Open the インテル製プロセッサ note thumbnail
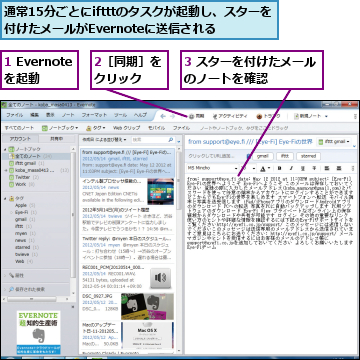Viewport: 360px width, 360px height. (x=161, y=191)
